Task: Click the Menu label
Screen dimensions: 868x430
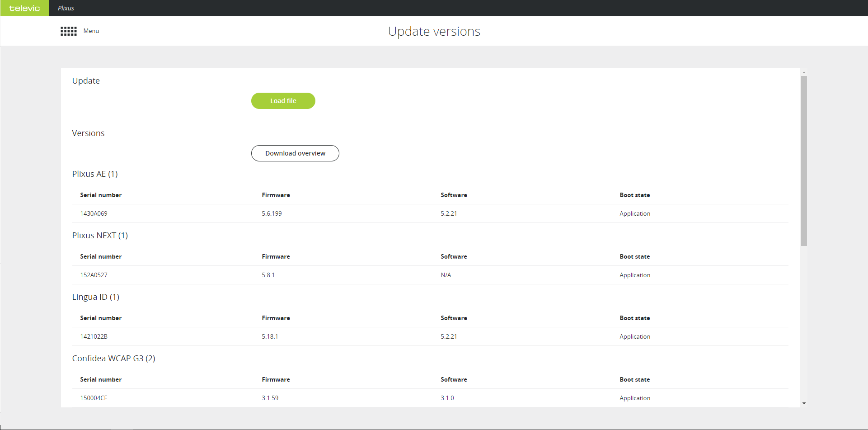Action: coord(91,31)
